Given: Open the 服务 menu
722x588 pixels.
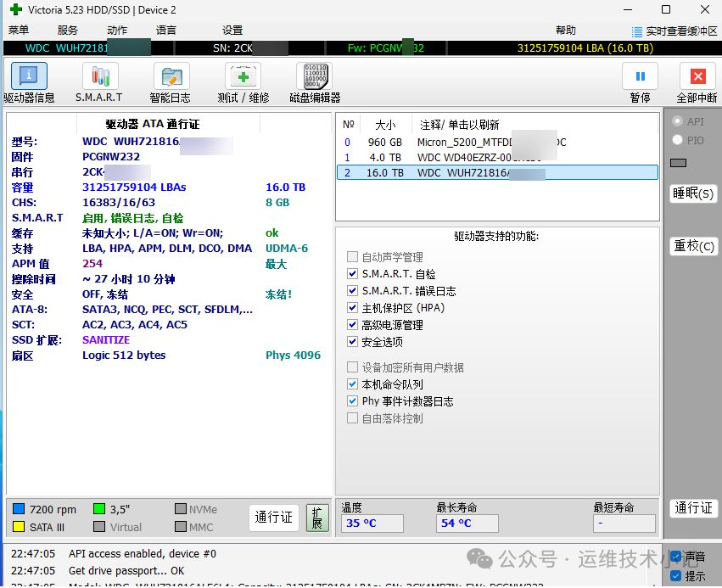Looking at the screenshot, I should coord(68,31).
